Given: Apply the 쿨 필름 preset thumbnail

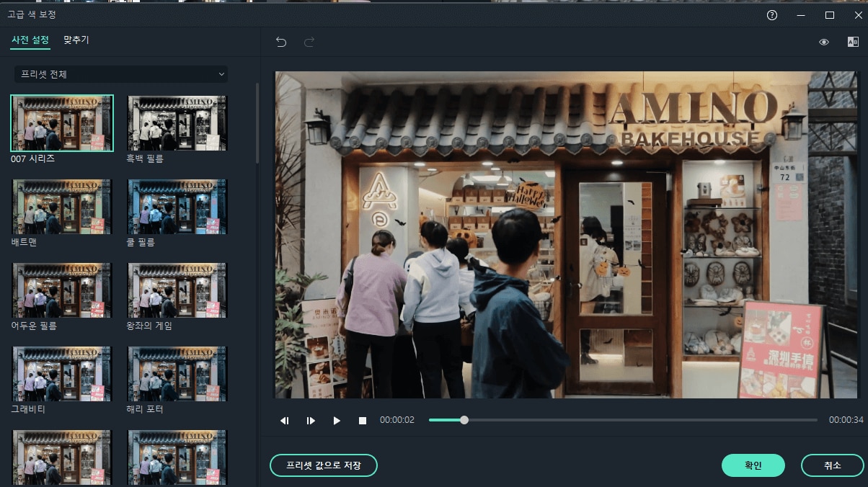Looking at the screenshot, I should point(177,207).
